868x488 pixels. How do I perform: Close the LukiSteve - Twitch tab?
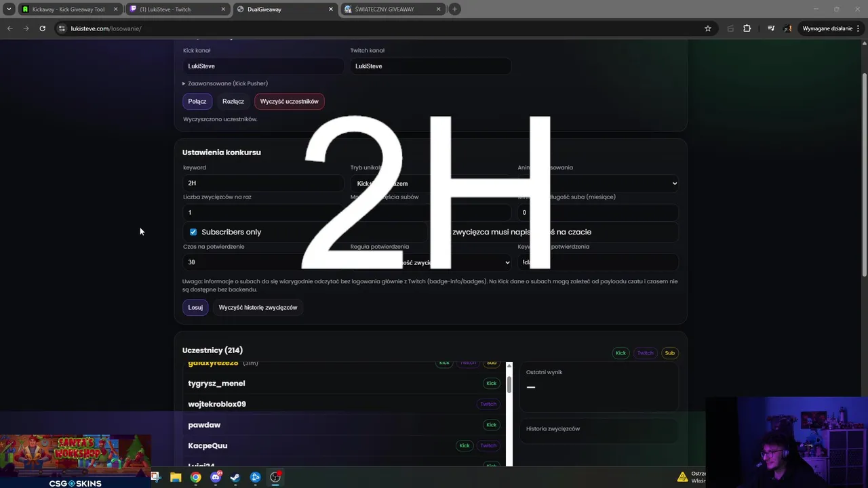click(224, 9)
